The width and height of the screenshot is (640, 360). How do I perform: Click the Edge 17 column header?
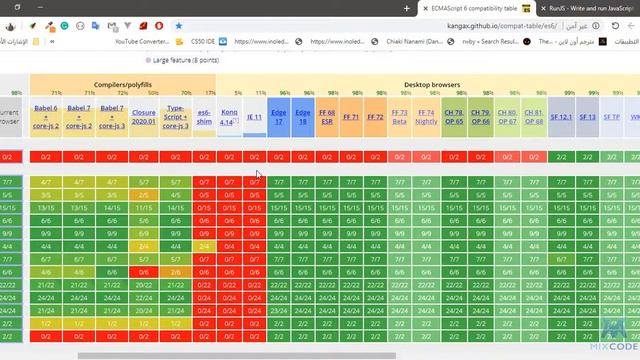278,117
